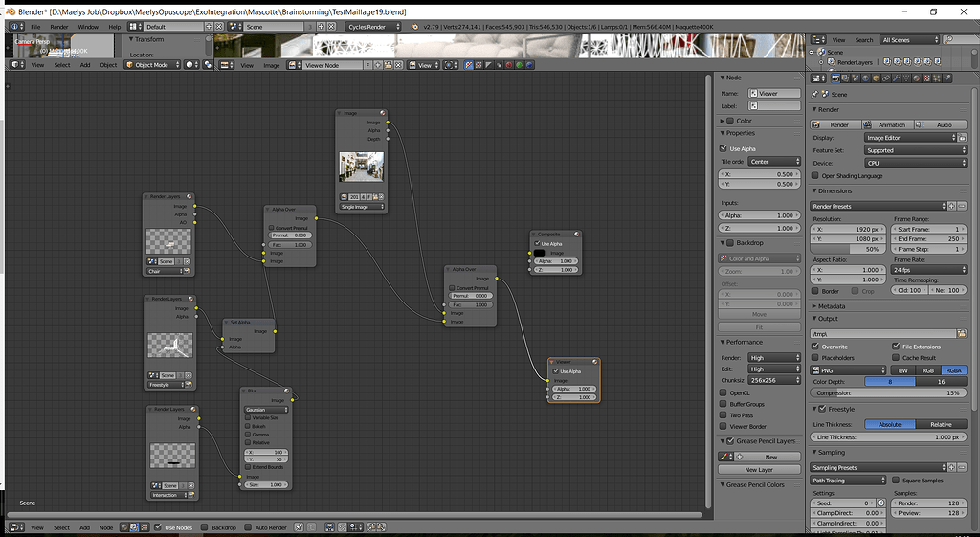Open Object Mode dropdown in 3D view
980x537 pixels.
coord(152,64)
